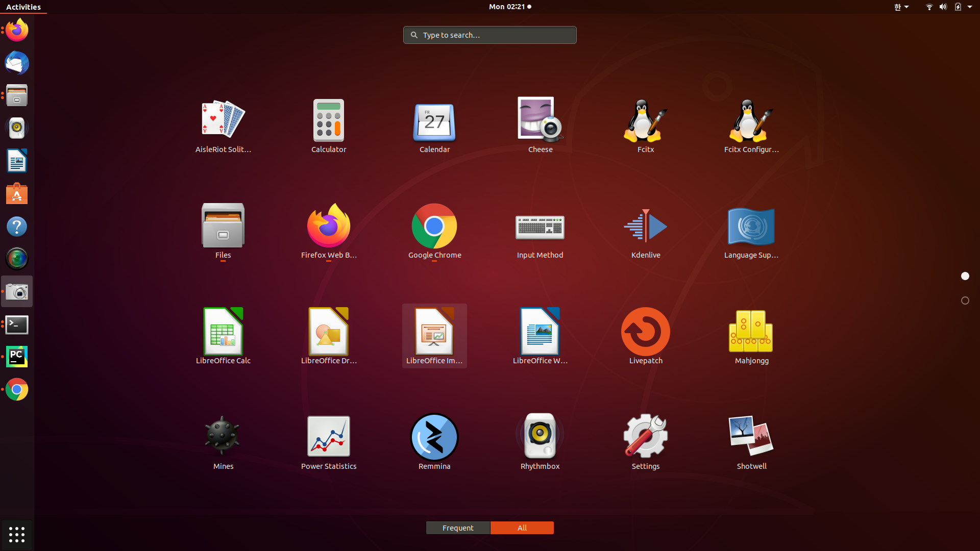Expand the system status menu arrow

point(970,7)
